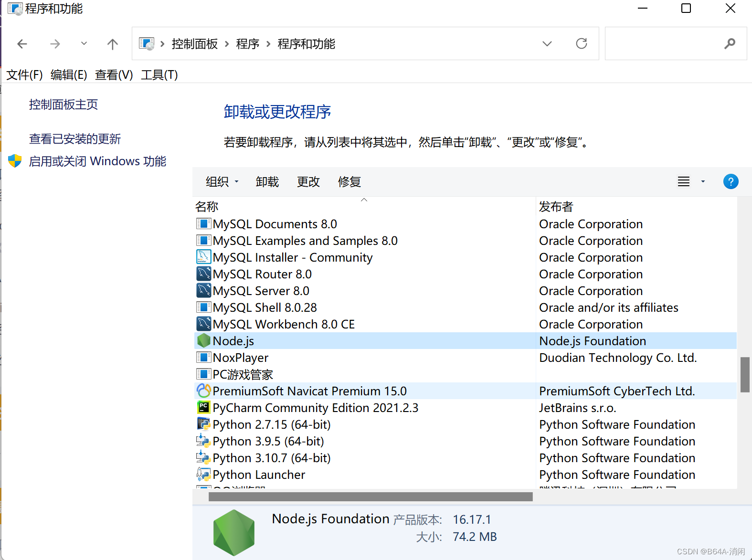Image resolution: width=752 pixels, height=560 pixels.
Task: Click Oracle and/or its affiliates cell
Action: pyautogui.click(x=609, y=307)
